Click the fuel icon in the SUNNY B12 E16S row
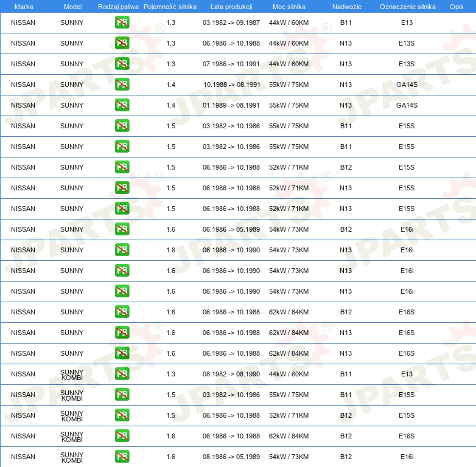Viewport: 476px width, 467px height. tap(122, 312)
